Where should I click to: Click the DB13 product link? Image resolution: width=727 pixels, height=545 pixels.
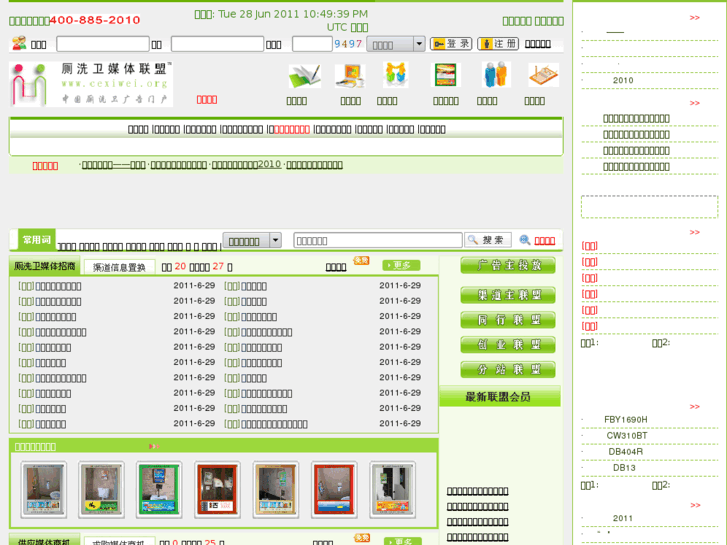624,468
